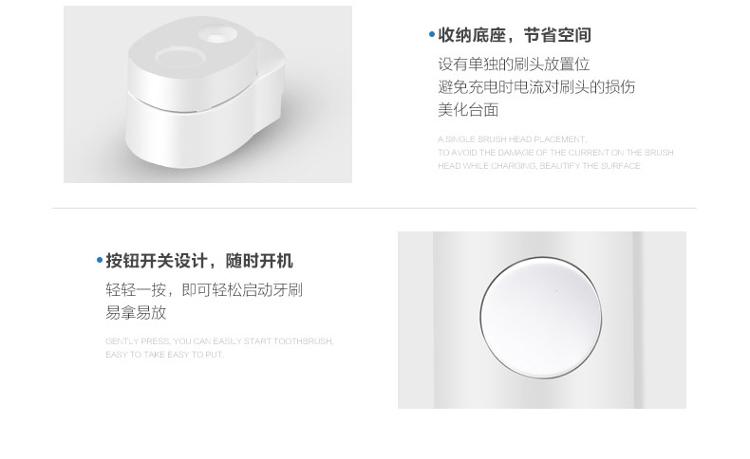Click the English text 'A SINGLE BRUSH HEAD PLACEMENT'
This screenshot has height=459, width=750.
click(x=511, y=139)
